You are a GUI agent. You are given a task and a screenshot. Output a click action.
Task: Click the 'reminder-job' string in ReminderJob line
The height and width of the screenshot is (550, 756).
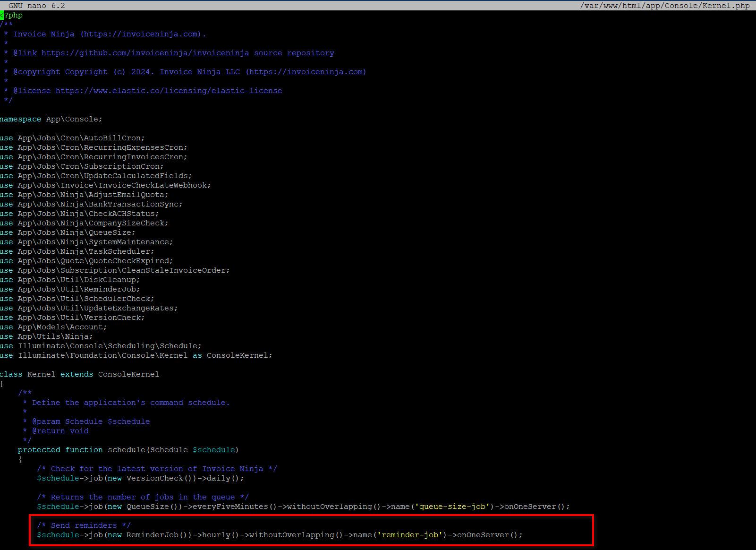[410, 535]
